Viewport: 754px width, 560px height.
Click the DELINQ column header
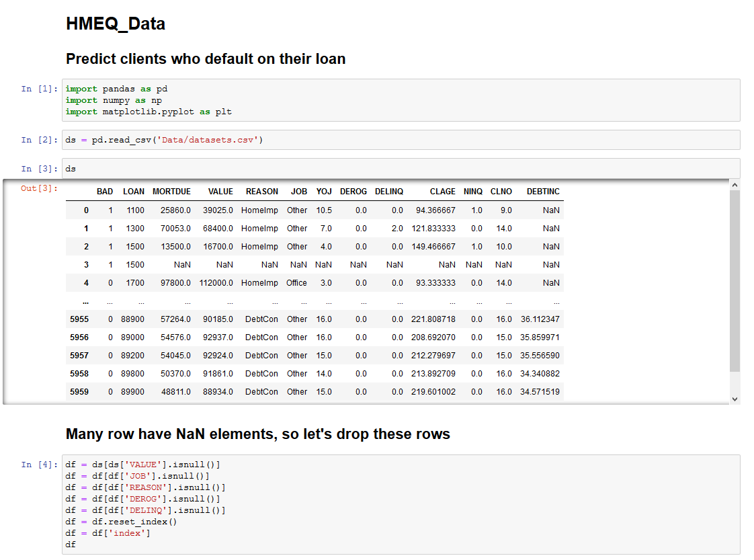click(388, 192)
